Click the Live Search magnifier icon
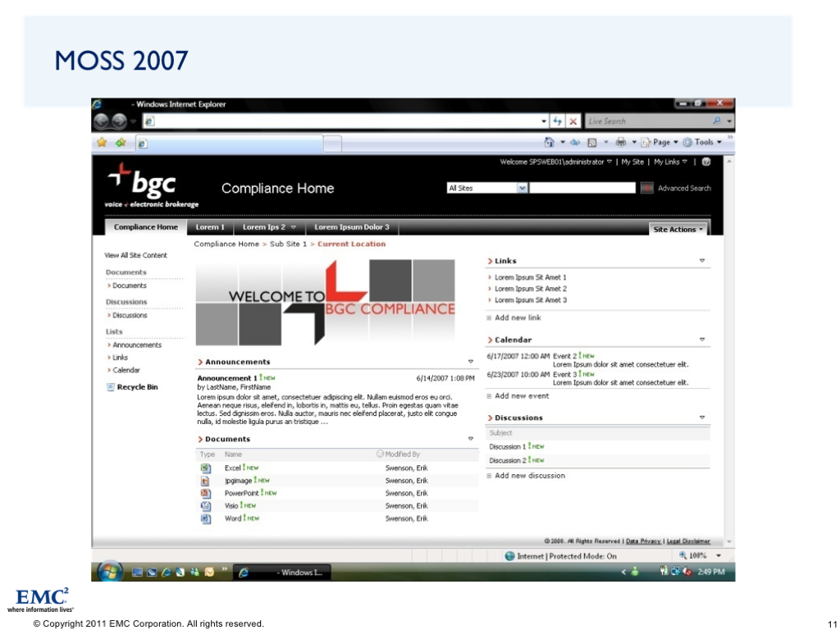This screenshot has width=840, height=630. (x=716, y=121)
